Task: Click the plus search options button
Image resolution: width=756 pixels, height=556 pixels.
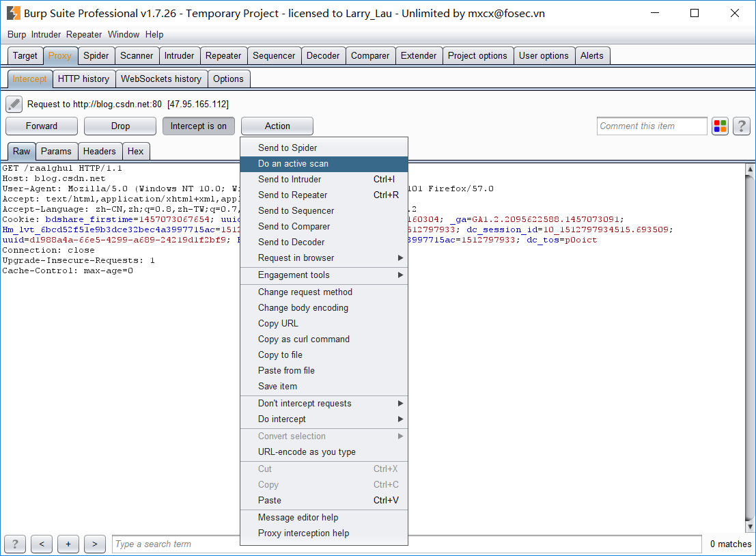Action: [68, 544]
